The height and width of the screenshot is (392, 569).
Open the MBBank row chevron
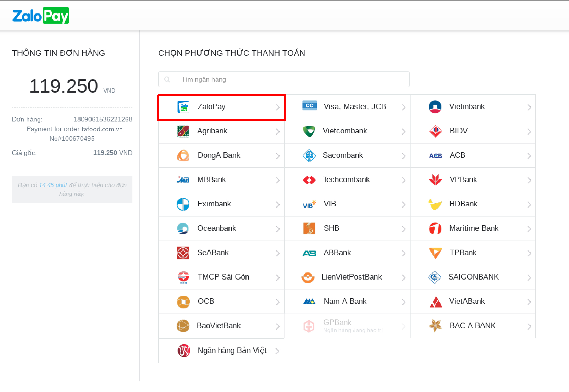point(278,180)
